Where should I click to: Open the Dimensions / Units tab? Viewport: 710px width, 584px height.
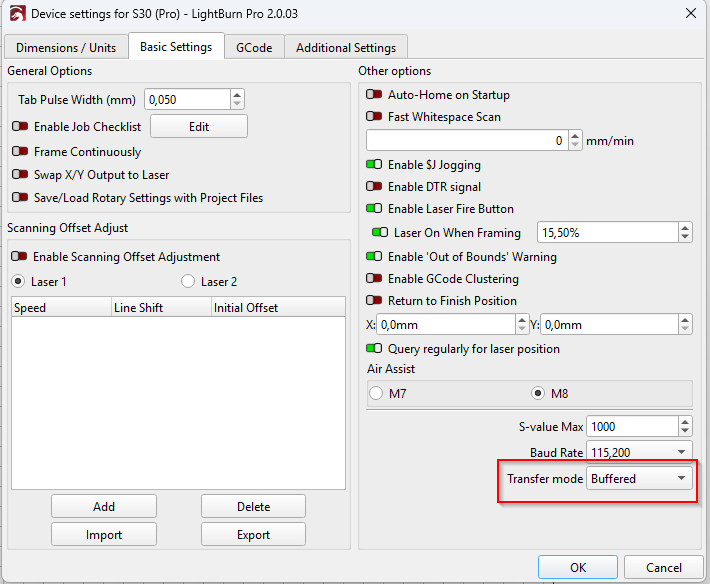pyautogui.click(x=65, y=47)
